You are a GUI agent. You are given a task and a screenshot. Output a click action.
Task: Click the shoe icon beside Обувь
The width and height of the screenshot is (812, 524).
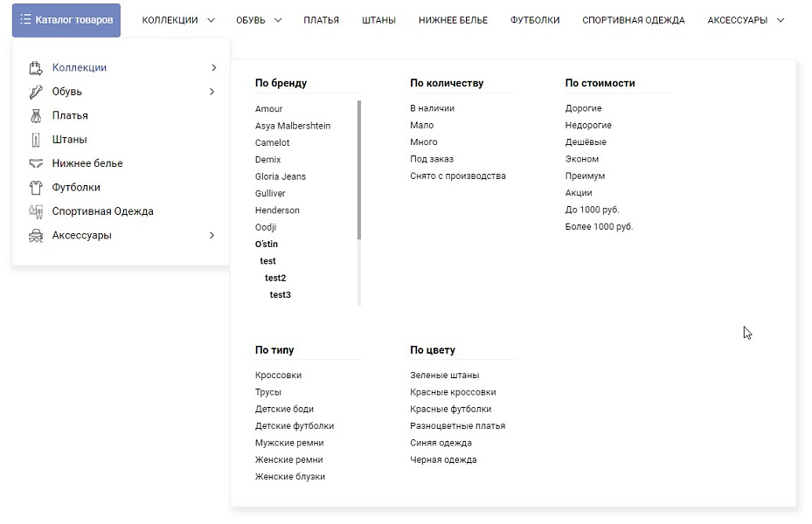tap(36, 92)
